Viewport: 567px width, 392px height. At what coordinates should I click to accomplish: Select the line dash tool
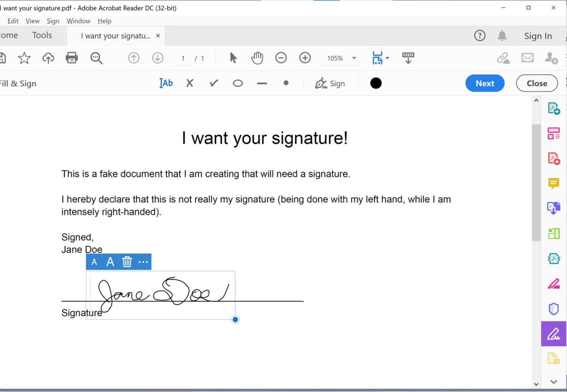point(262,83)
